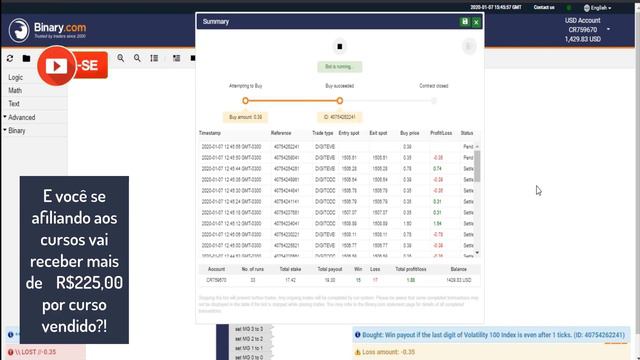The image size is (640, 360).
Task: Click the trades table scrollbar up arrow
Action: tap(477, 147)
